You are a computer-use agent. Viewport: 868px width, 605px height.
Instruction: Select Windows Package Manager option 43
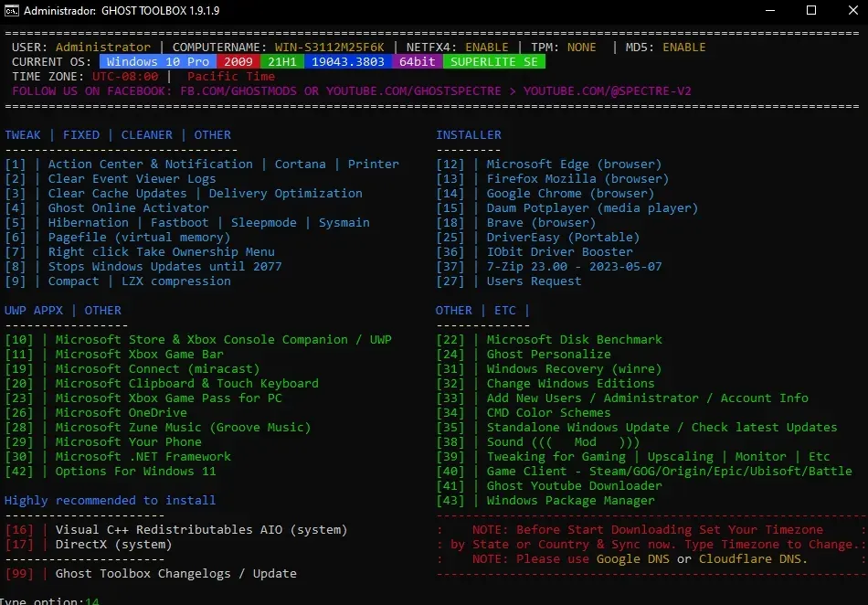click(x=545, y=501)
